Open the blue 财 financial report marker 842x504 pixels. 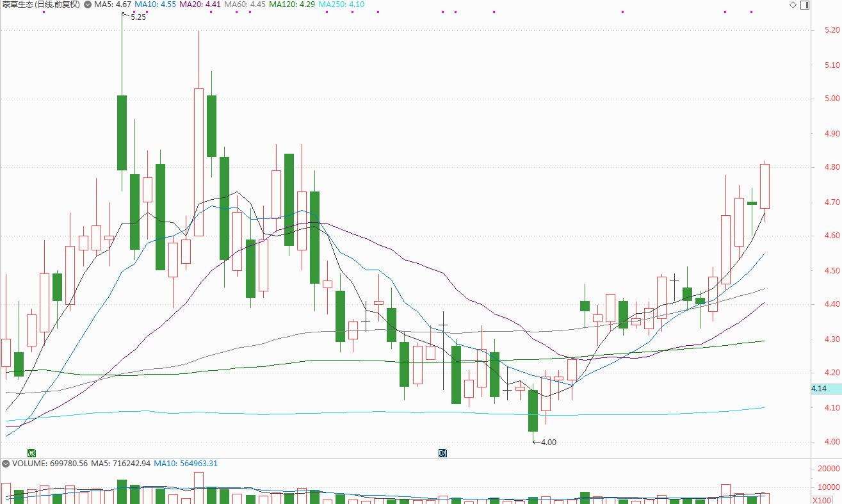(x=442, y=453)
